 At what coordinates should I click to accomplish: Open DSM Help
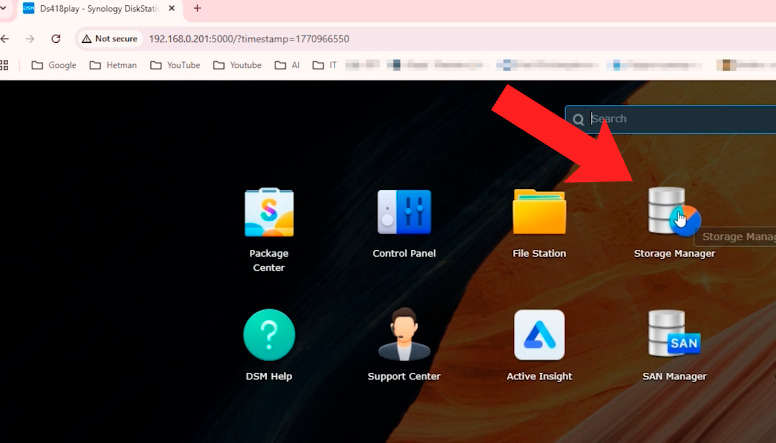269,335
